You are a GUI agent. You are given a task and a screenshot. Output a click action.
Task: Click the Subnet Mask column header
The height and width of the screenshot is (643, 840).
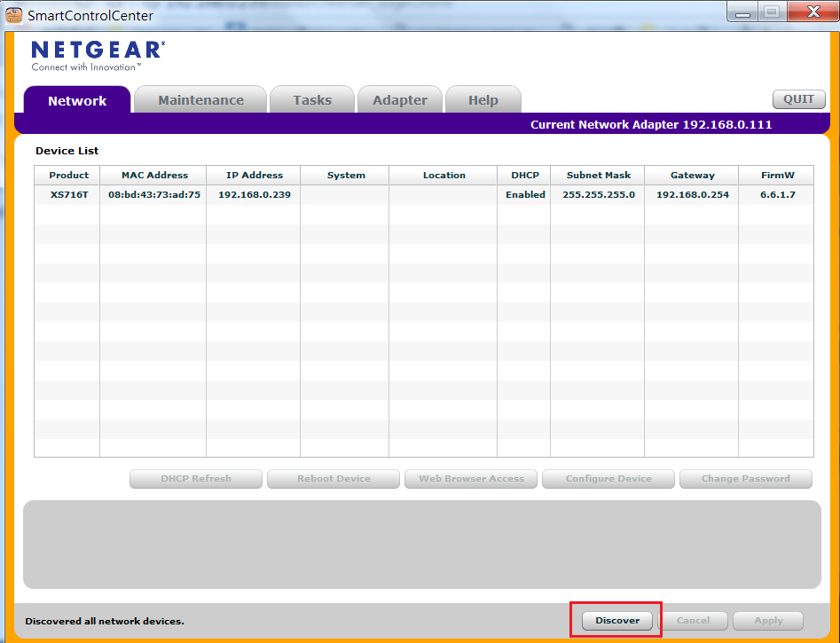point(598,176)
